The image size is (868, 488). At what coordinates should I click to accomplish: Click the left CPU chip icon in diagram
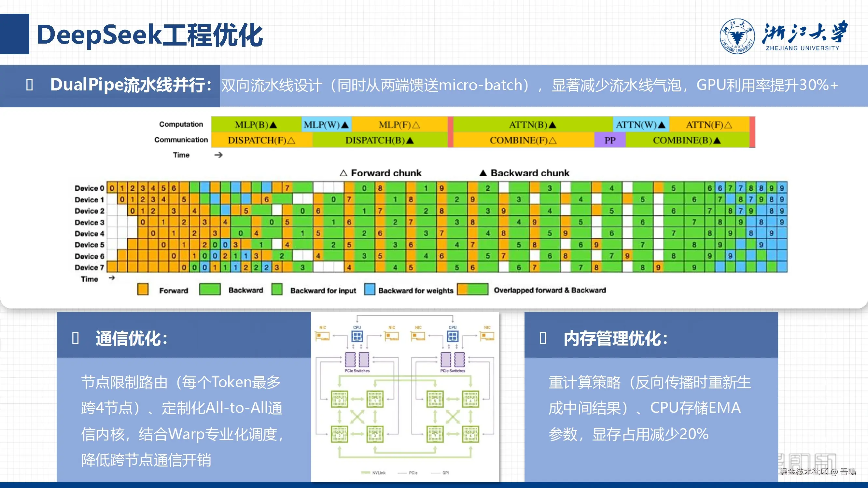[357, 336]
